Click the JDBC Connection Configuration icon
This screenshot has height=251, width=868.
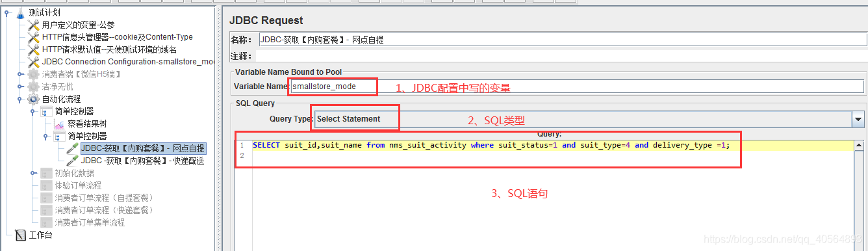coord(34,62)
